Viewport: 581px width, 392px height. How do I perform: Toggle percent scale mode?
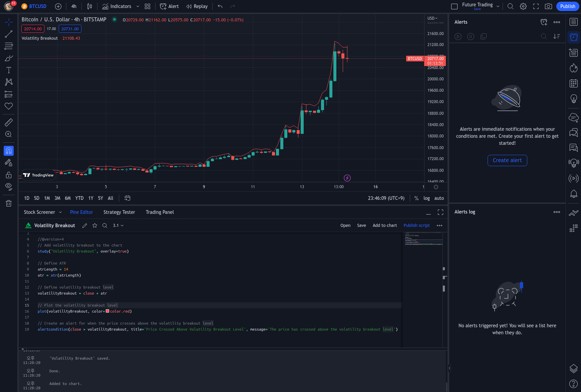(x=416, y=198)
